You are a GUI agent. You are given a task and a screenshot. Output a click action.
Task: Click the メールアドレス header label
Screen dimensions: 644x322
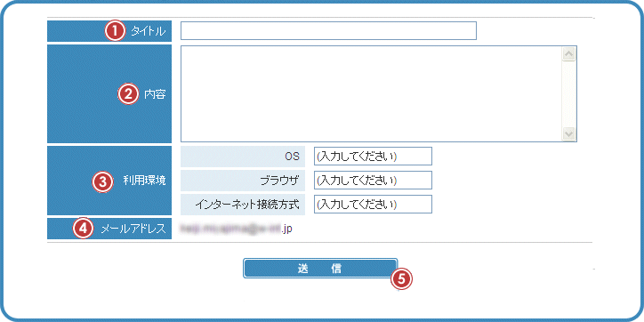click(x=134, y=229)
